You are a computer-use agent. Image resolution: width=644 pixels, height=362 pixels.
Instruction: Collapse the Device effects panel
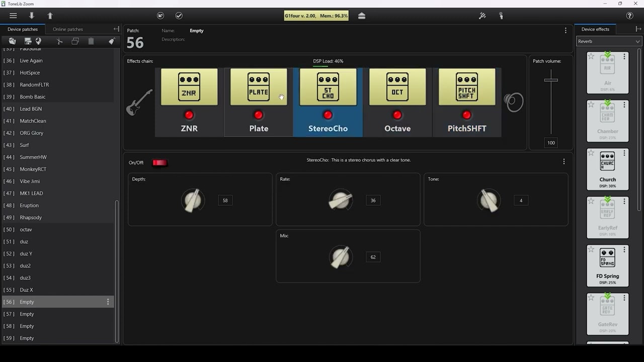(638, 29)
